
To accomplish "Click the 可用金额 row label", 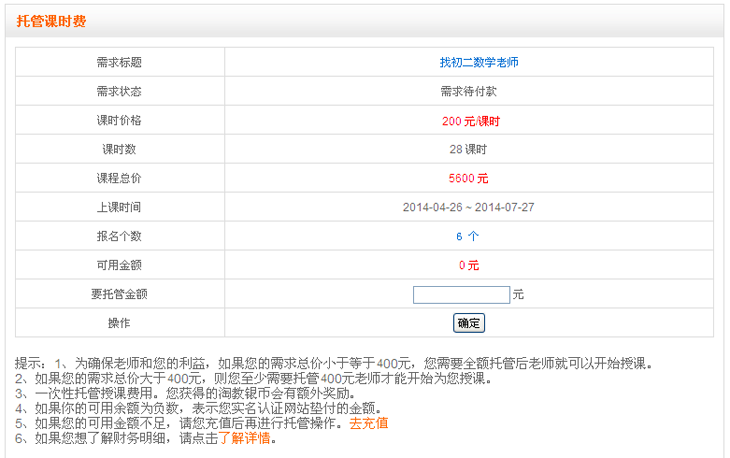I will [119, 265].
